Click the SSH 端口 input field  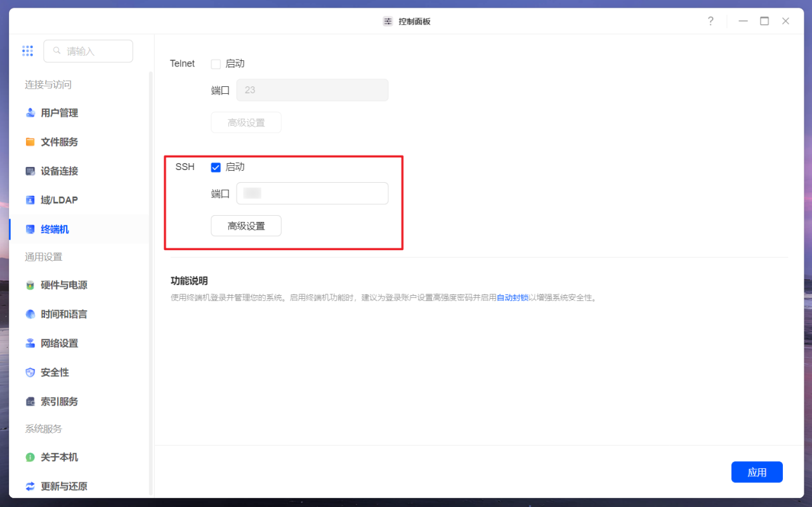tap(312, 193)
